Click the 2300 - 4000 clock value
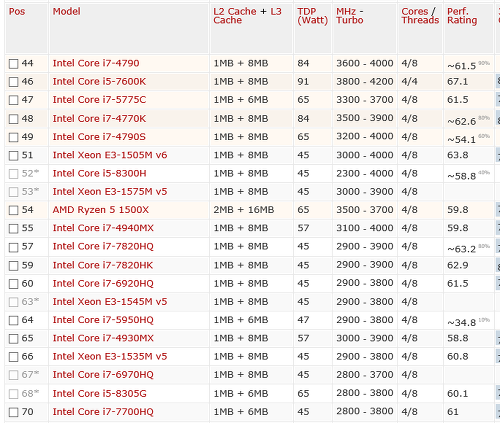500x423 pixels. point(365,174)
